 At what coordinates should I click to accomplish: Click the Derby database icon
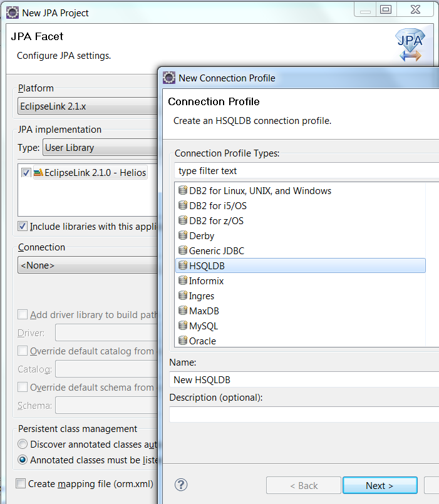click(183, 235)
